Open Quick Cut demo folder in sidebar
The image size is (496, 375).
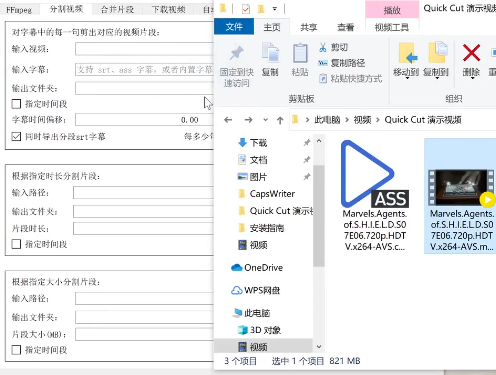276,211
